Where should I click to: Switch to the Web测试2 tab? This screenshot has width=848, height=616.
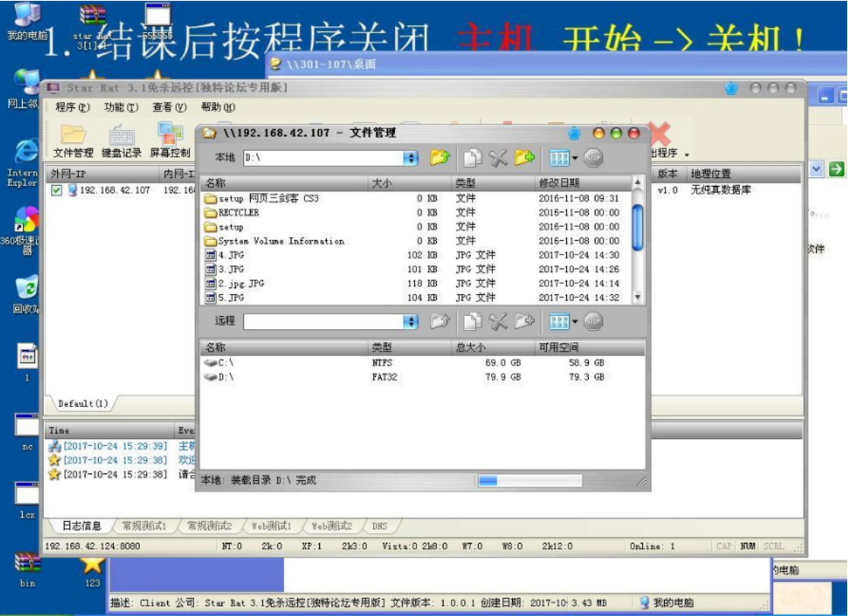tap(332, 526)
